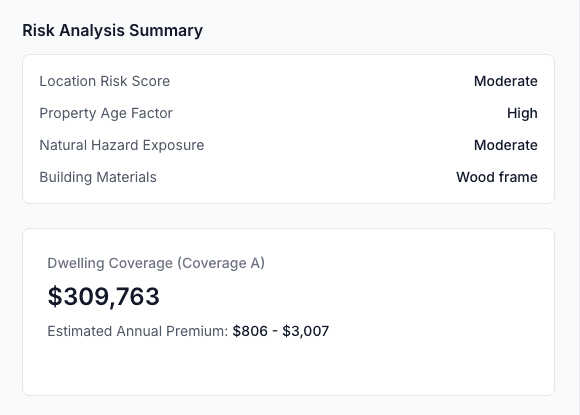The width and height of the screenshot is (580, 415).
Task: Click the word Exposure in Natural Hazard row
Action: coord(173,145)
